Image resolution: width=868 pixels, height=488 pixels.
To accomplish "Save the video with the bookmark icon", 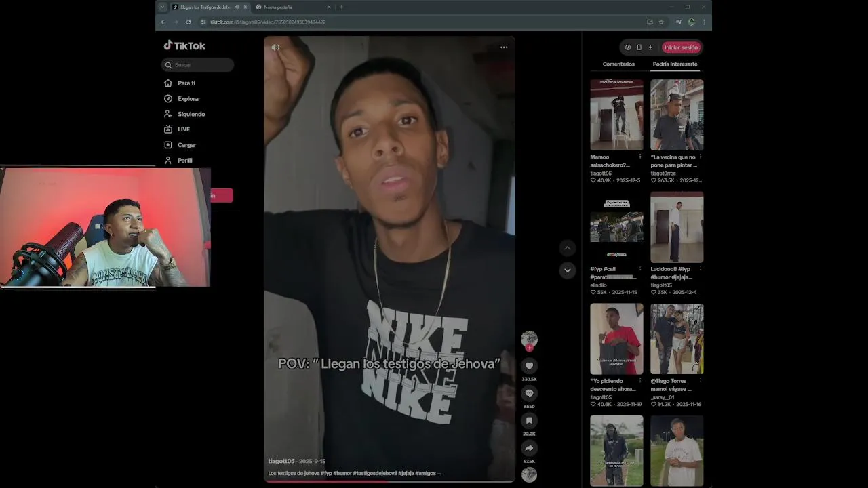I will click(529, 421).
